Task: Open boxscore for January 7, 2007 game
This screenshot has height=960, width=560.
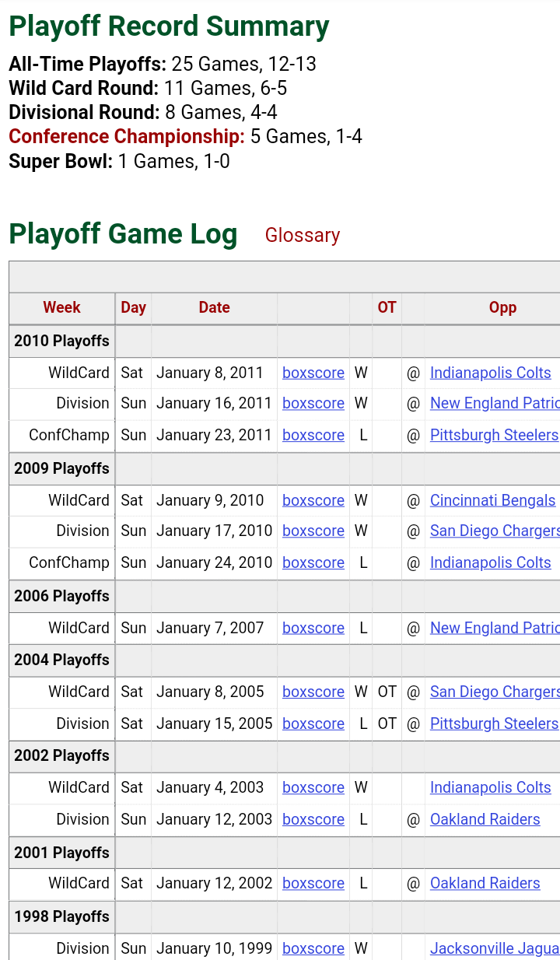Action: (313, 628)
